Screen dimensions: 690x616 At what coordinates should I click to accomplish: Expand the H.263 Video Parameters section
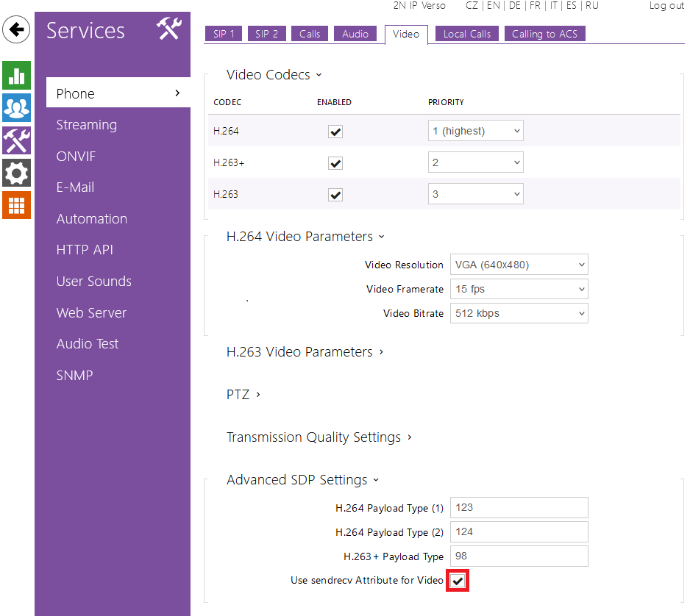[x=305, y=352]
